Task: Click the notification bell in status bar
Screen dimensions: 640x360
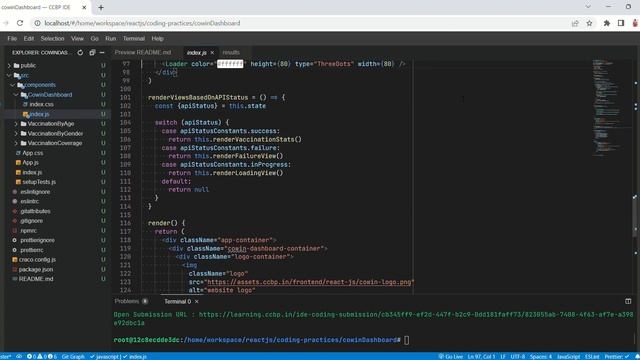Action: click(x=637, y=356)
